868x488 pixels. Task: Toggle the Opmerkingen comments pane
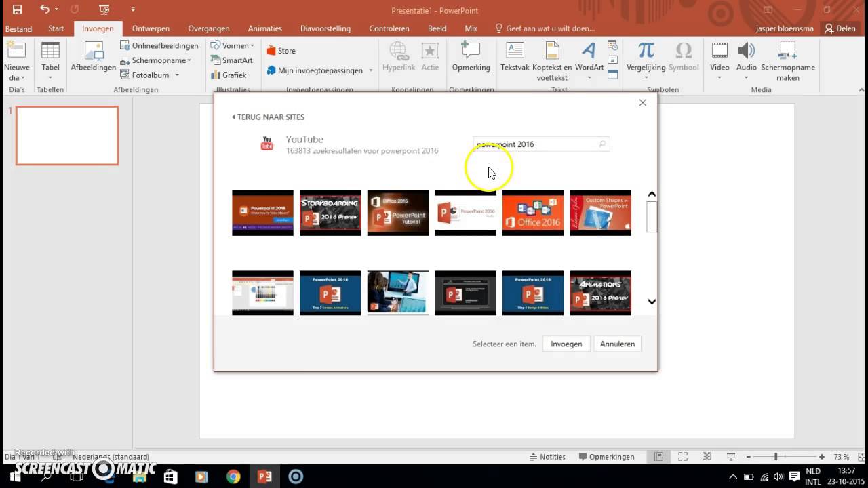(x=606, y=457)
